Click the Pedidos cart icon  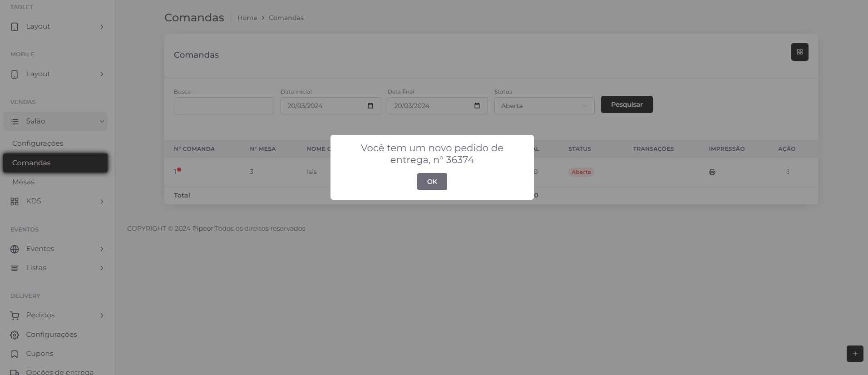tap(15, 316)
